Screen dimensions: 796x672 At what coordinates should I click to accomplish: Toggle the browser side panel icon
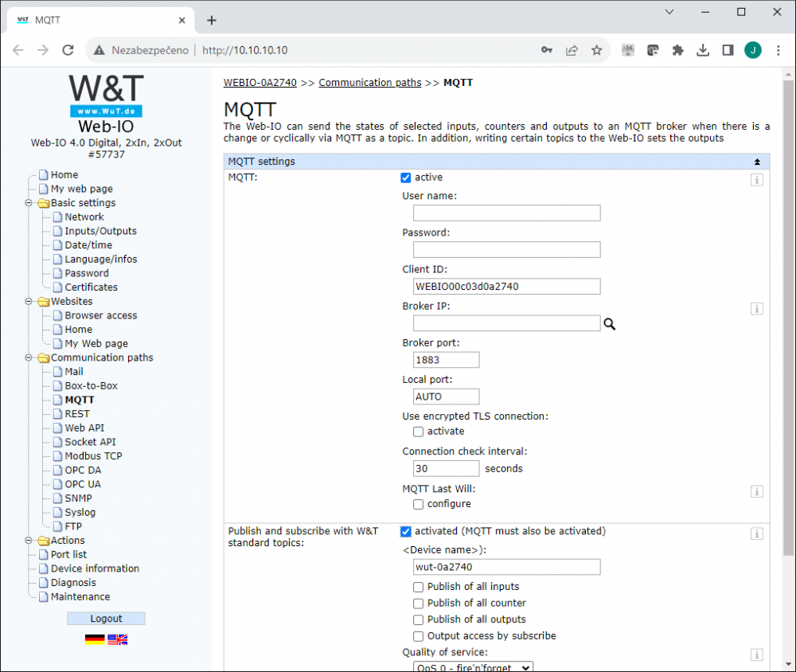click(728, 50)
